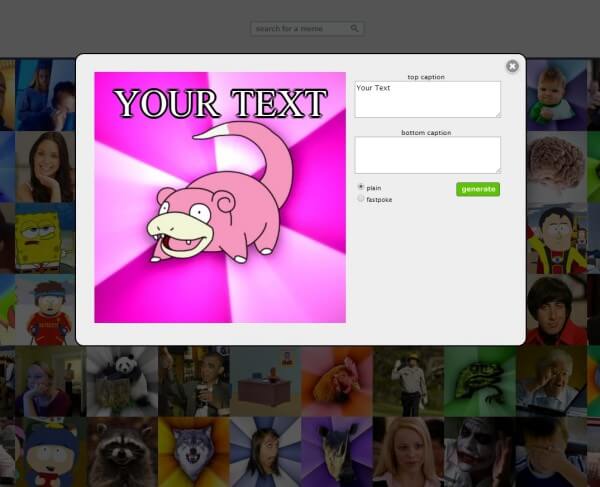600x487 pixels.
Task: Close the meme editor dialog
Action: pos(512,66)
